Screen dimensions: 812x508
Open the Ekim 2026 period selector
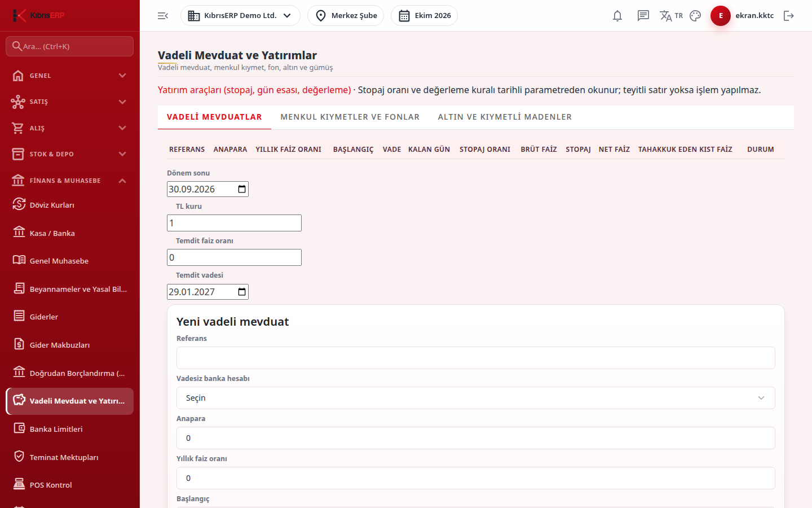424,16
